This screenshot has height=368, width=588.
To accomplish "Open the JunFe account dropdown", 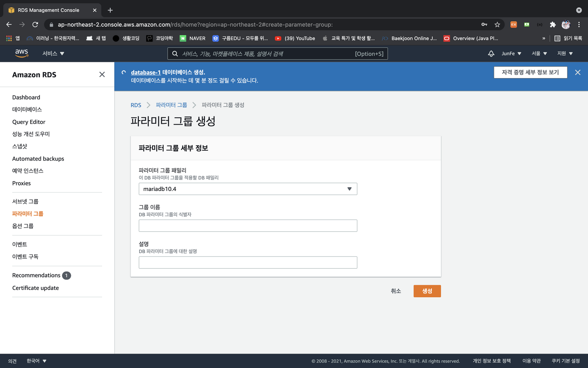I will point(511,53).
